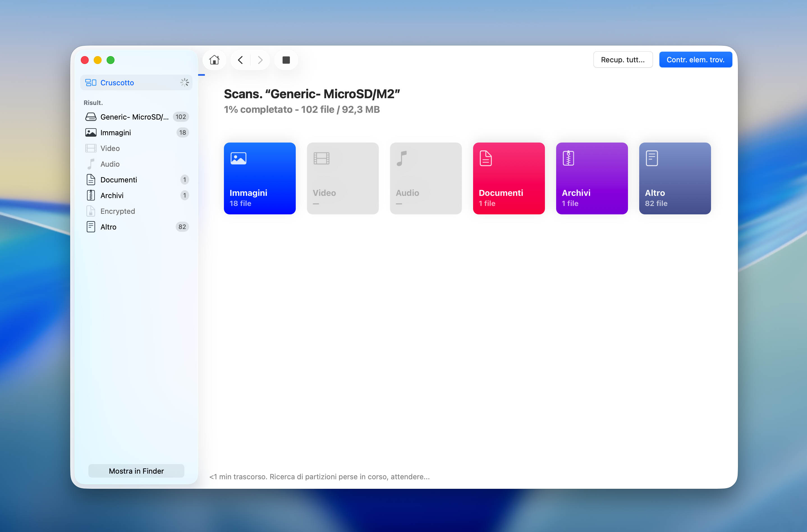The image size is (807, 532).
Task: Select Altro in the sidebar list
Action: [x=136, y=227]
